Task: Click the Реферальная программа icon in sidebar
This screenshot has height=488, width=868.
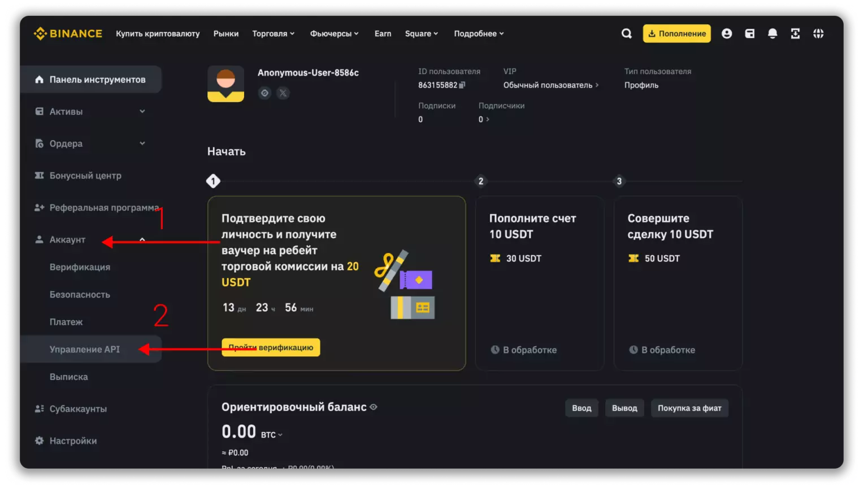Action: point(39,207)
